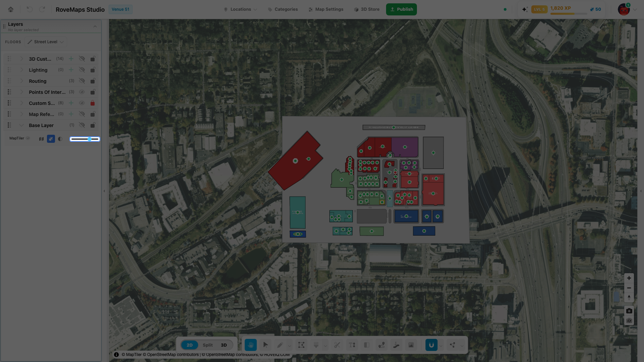The width and height of the screenshot is (644, 362).
Task: Select the paint brush tool
Action: [x=316, y=345]
